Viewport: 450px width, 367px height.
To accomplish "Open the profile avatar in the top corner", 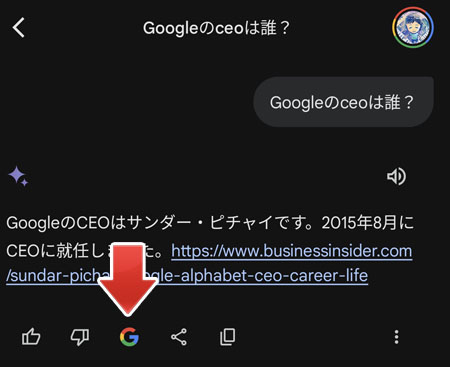I will [413, 27].
